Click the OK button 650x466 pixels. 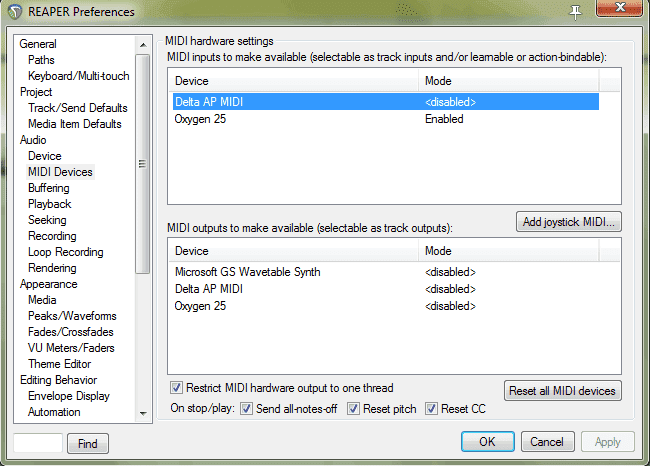tap(488, 442)
